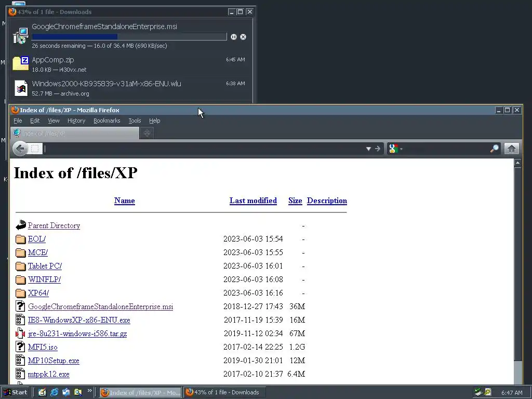Screen dimensions: 532x399
Task: Expand the address bar history dropdown
Action: (368, 149)
